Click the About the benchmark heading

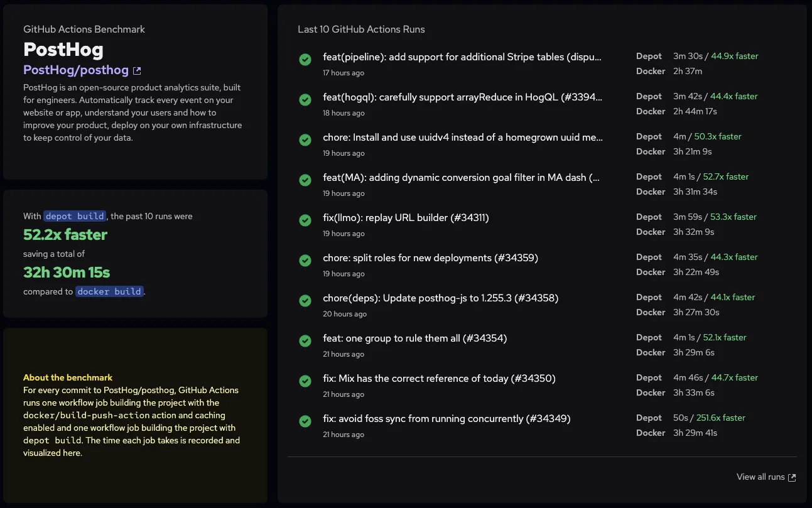[68, 377]
